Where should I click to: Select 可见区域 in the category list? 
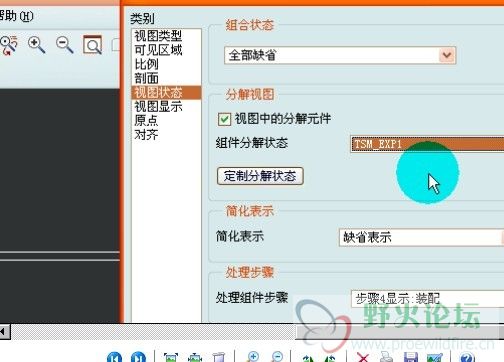(158, 50)
